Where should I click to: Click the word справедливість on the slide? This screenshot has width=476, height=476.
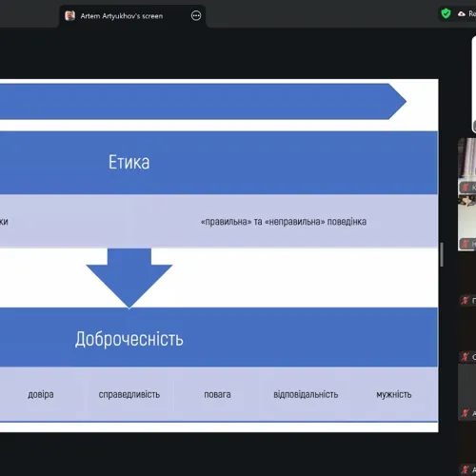pyautogui.click(x=129, y=394)
